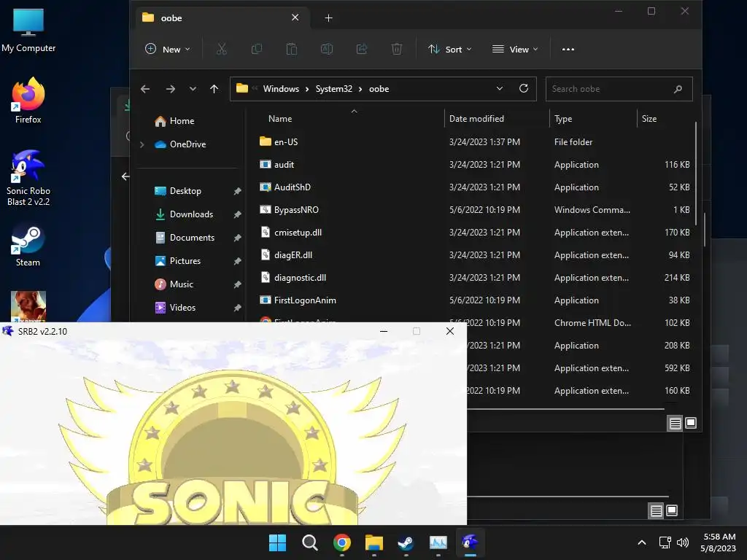Screen dimensions: 747x560
Task: Open Firefox desktop shortcut
Action: 28,101
